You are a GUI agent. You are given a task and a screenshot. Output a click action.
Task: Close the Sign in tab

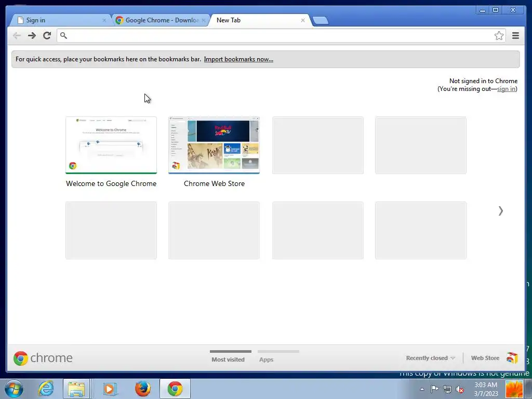[x=104, y=20]
